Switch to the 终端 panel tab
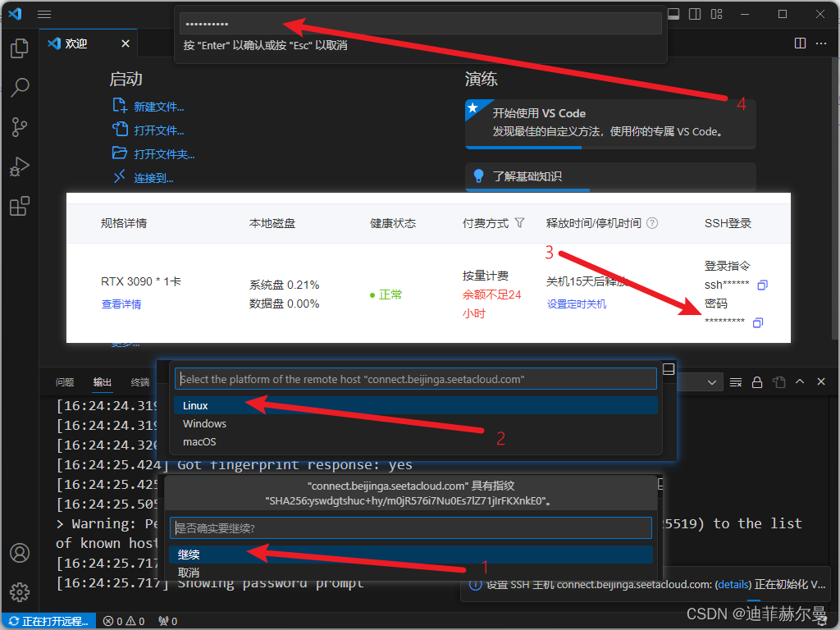This screenshot has width=840, height=630. (x=139, y=382)
